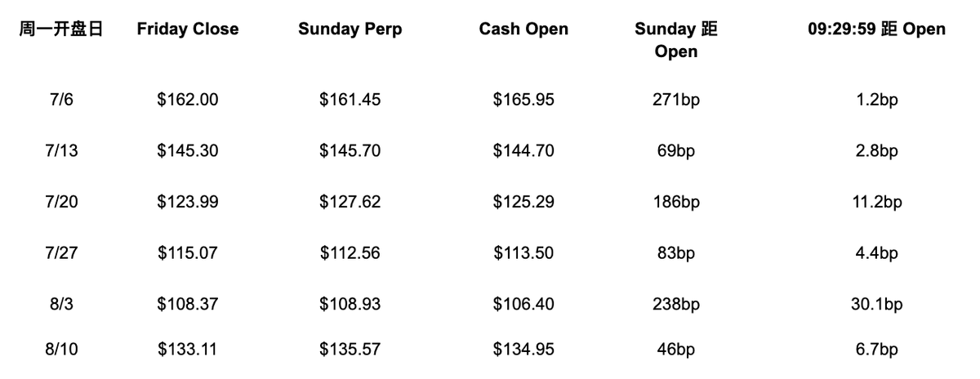980x379 pixels.
Task: Click the $127.62 Sunday Perp value
Action: (350, 202)
